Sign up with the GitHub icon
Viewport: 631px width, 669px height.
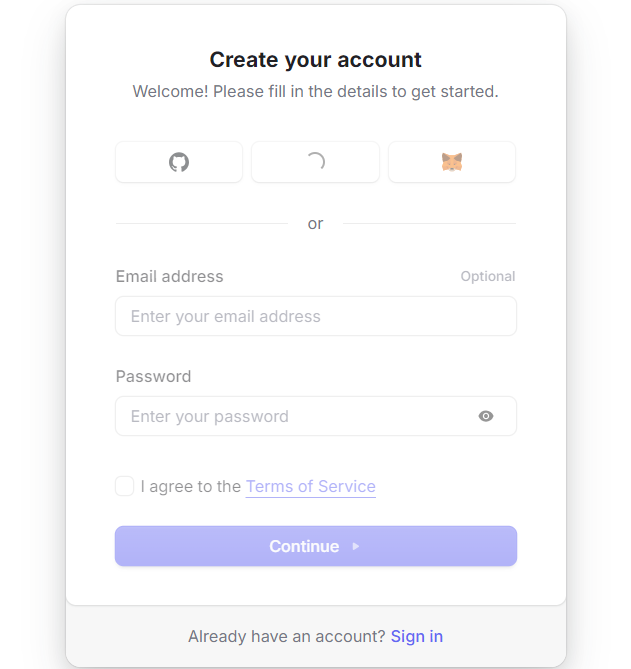coord(179,162)
